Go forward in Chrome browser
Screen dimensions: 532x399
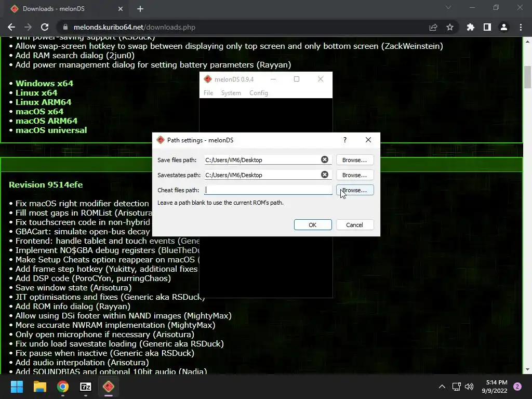pos(28,27)
